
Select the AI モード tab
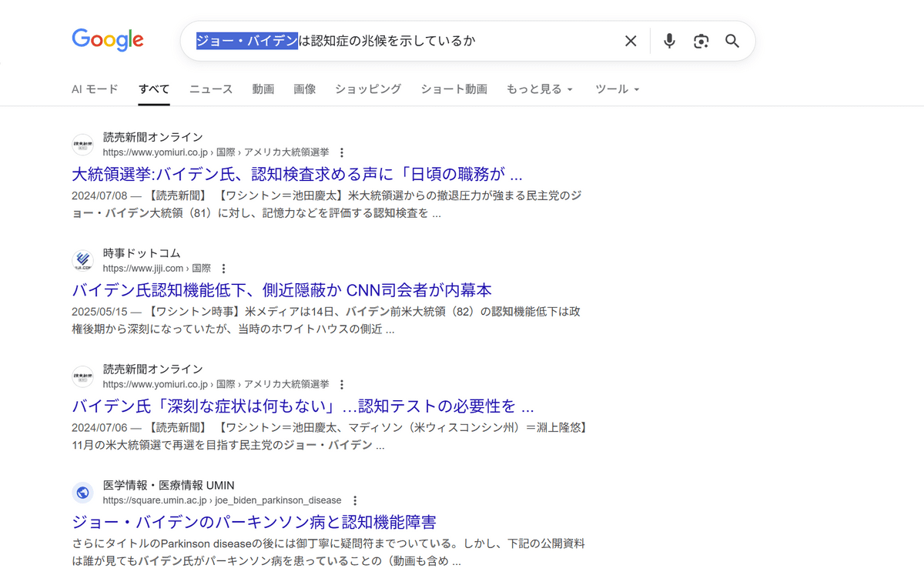[95, 89]
